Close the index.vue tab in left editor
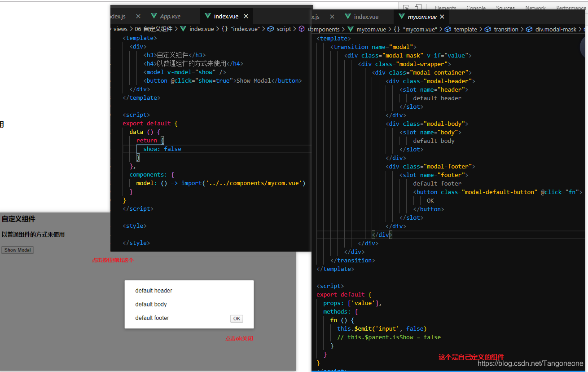Viewport: 588px width, 372px height. pyautogui.click(x=246, y=16)
